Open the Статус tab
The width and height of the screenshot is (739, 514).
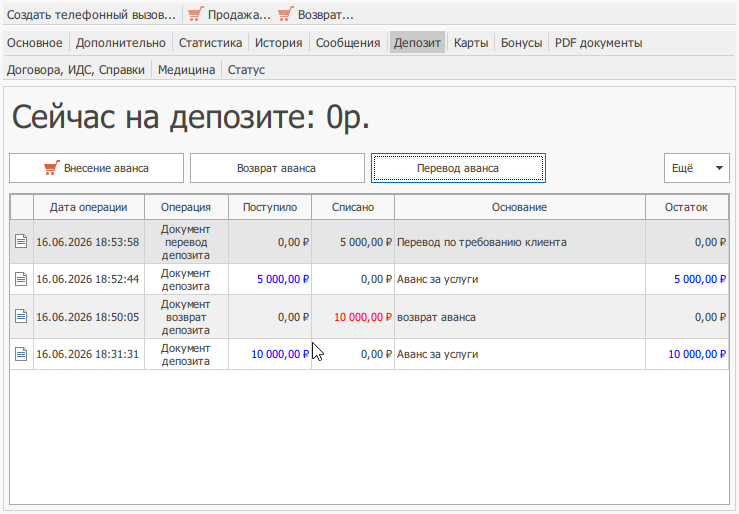click(246, 70)
